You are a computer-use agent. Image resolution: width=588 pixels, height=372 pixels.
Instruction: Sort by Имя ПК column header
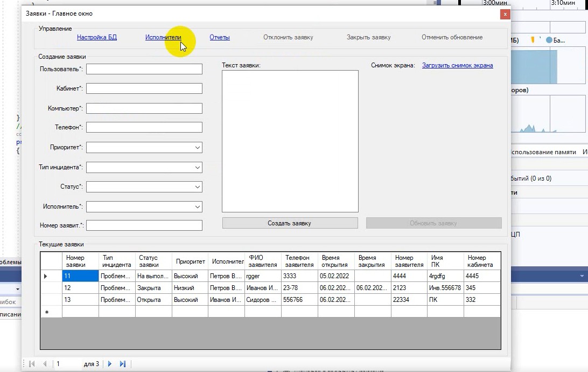click(445, 261)
